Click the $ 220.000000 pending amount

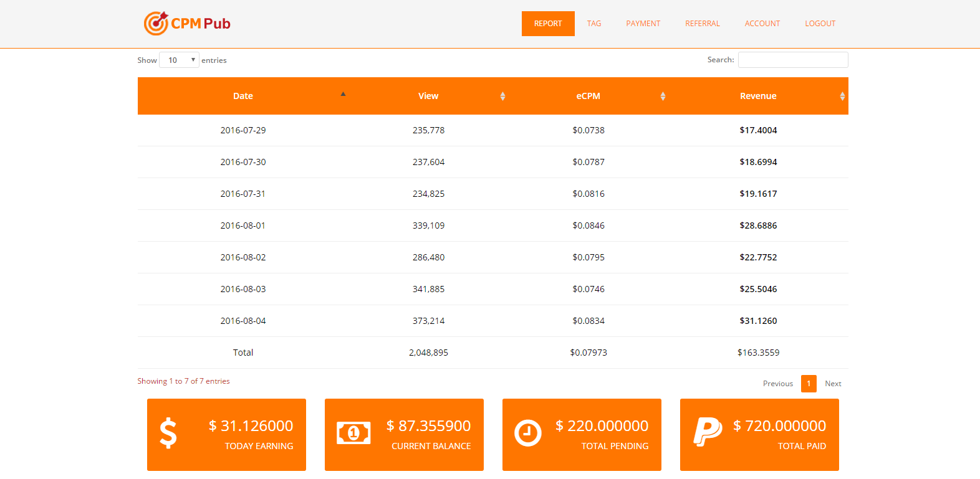[x=602, y=426]
